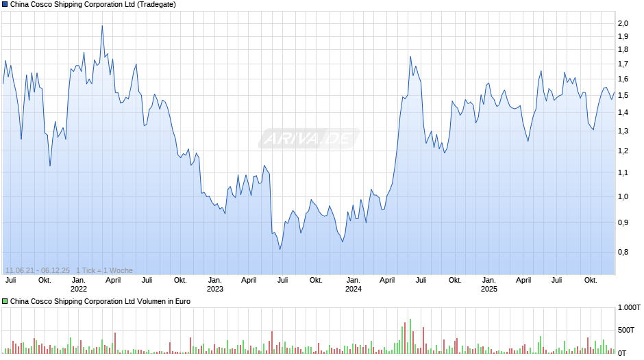Click the title 'China Cosco Shipping Corporation Ltd (Tradegate)'
The height and width of the screenshot is (360, 644).
coord(92,5)
